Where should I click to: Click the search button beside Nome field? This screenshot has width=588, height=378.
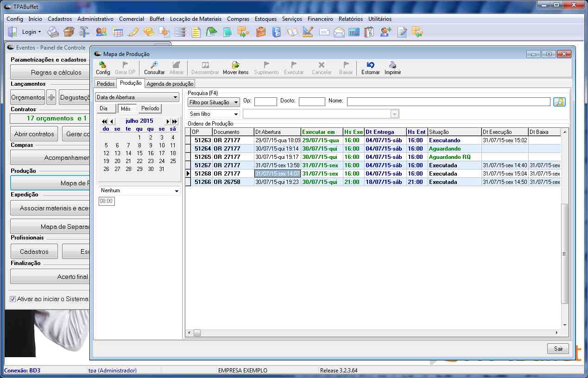(559, 102)
